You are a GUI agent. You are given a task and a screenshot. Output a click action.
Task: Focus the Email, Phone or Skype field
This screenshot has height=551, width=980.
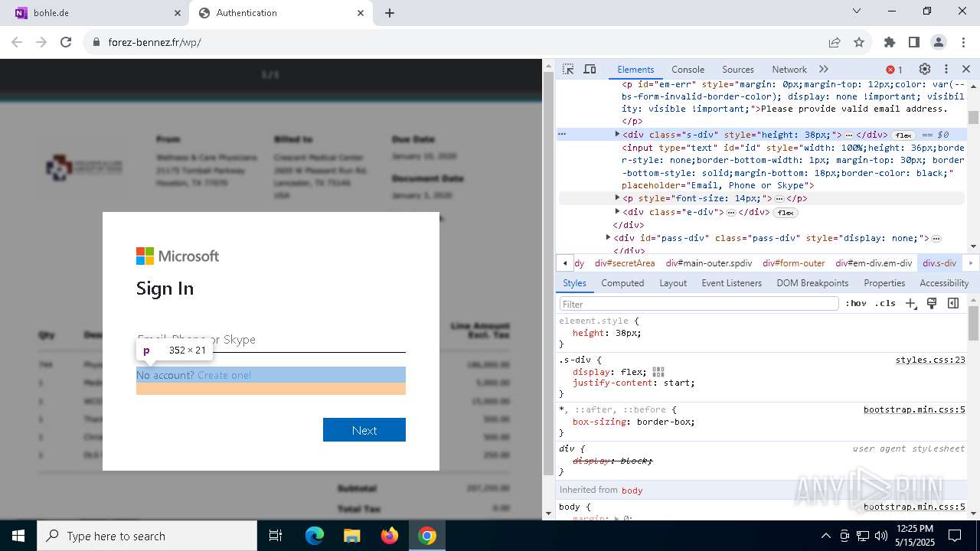(x=271, y=340)
